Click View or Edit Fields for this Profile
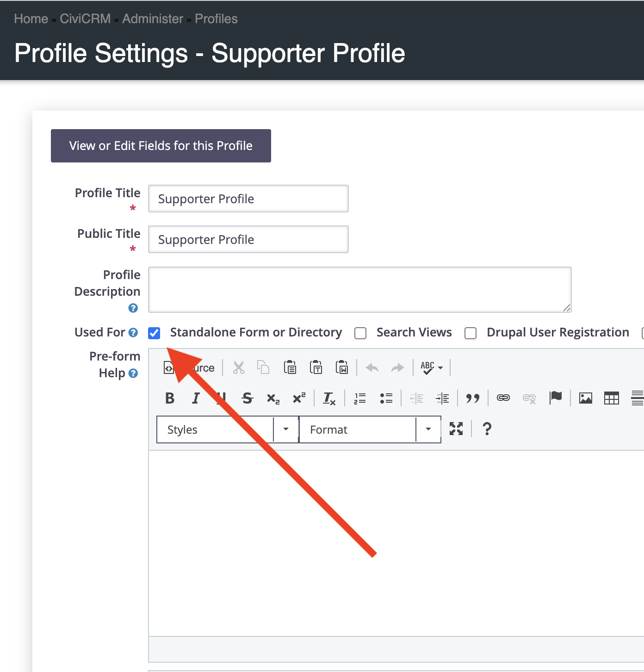Viewport: 644px width, 672px height. (x=161, y=146)
